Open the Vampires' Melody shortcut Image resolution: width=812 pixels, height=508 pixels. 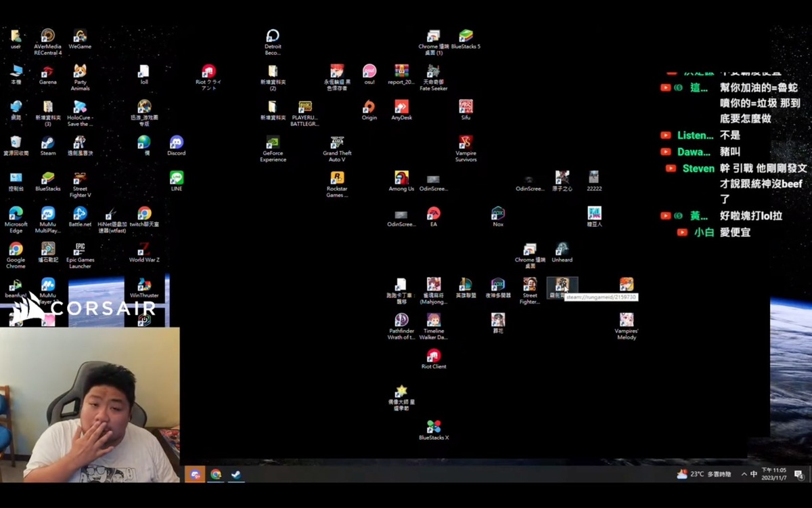[x=627, y=326]
